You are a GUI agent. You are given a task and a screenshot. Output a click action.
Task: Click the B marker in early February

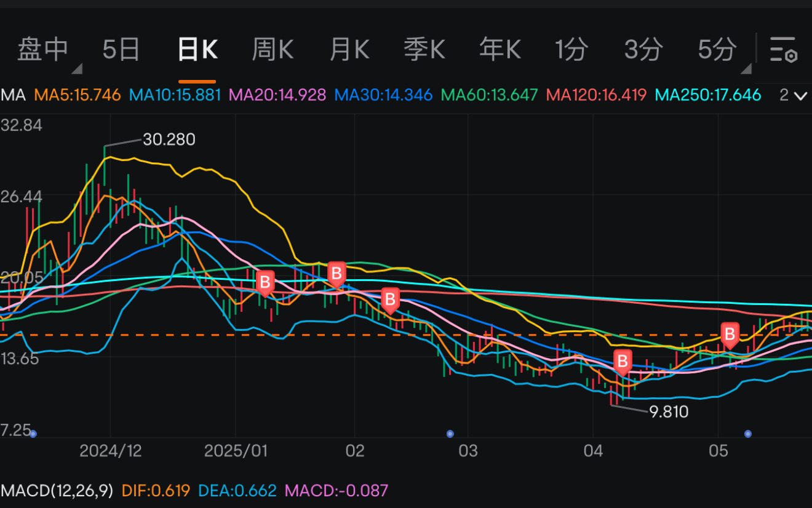(389, 300)
